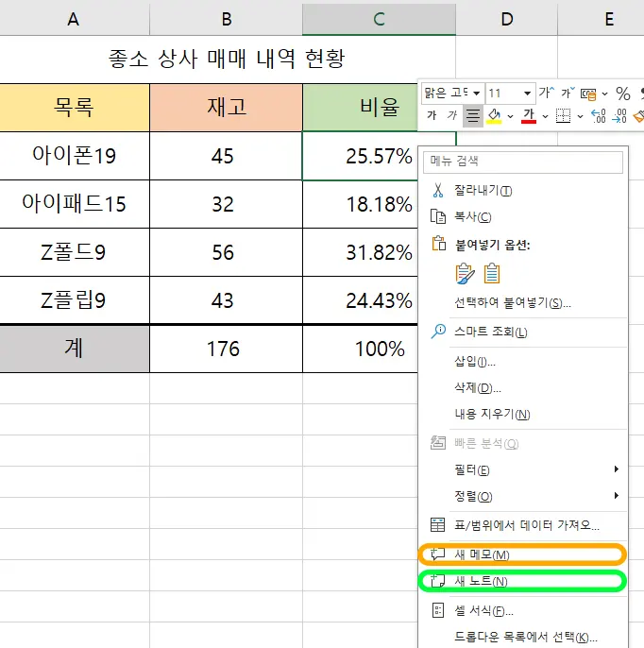Select the 재고 header cell
This screenshot has width=644, height=648.
[226, 108]
